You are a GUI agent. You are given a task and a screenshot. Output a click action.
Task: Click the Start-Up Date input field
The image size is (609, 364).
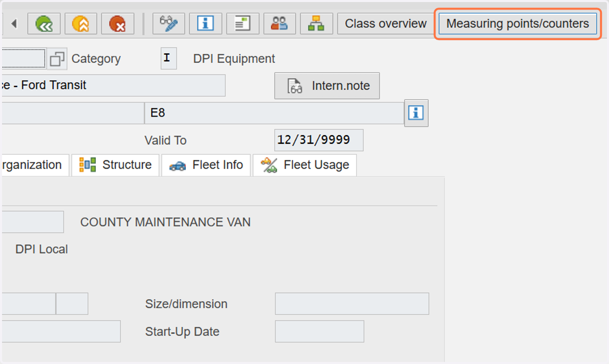click(x=319, y=332)
